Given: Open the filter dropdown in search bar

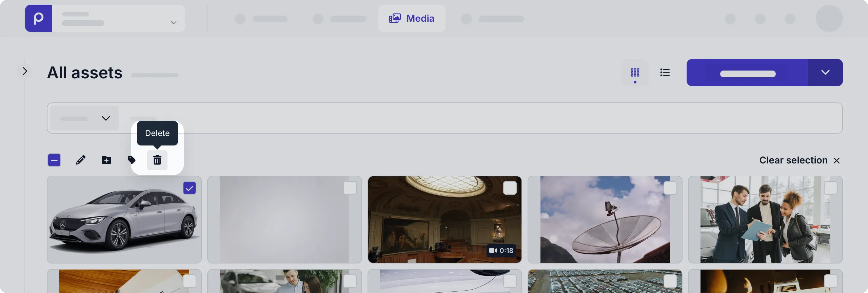Looking at the screenshot, I should point(84,118).
